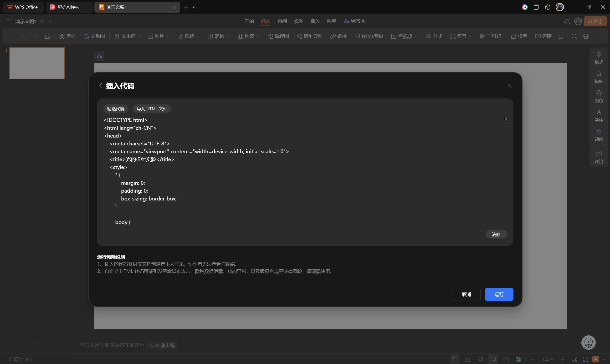Switch to slide sorter grid view
Image resolution: width=610 pixels, height=364 pixels.
pos(467,359)
